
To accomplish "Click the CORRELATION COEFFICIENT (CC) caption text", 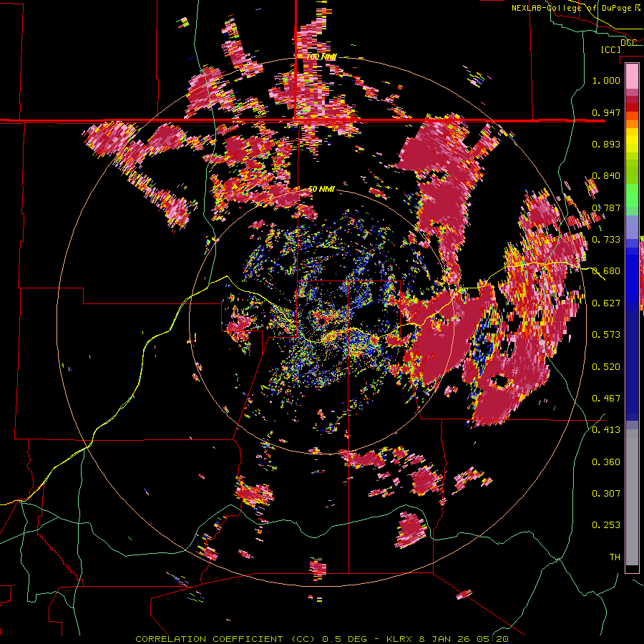I will point(225,639).
